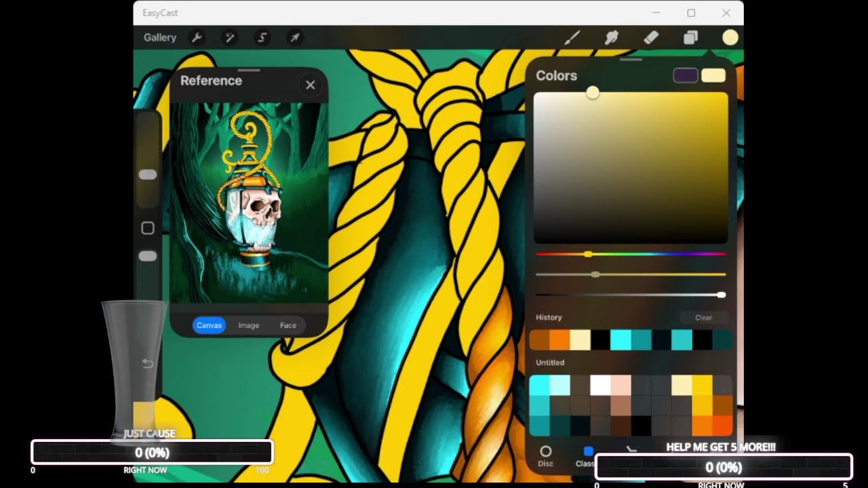
Task: Clear the color History
Action: [x=704, y=317]
